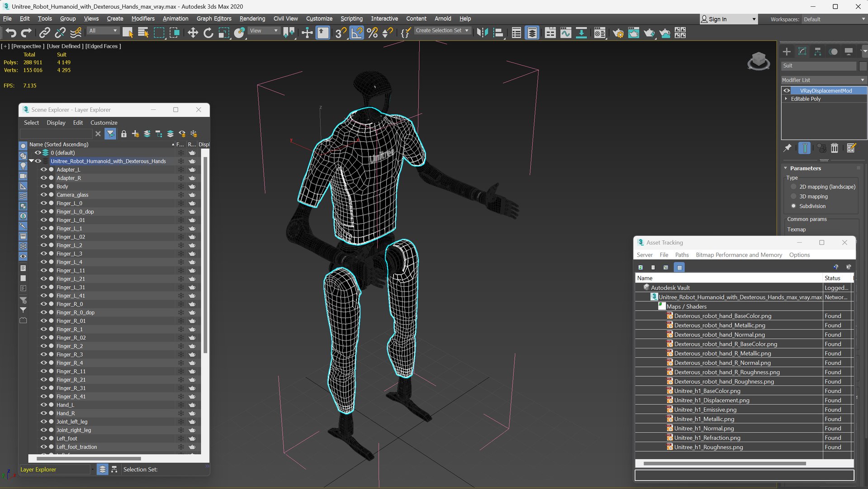Open Render Setup teapot icon
This screenshot has height=489, width=868.
tap(618, 33)
